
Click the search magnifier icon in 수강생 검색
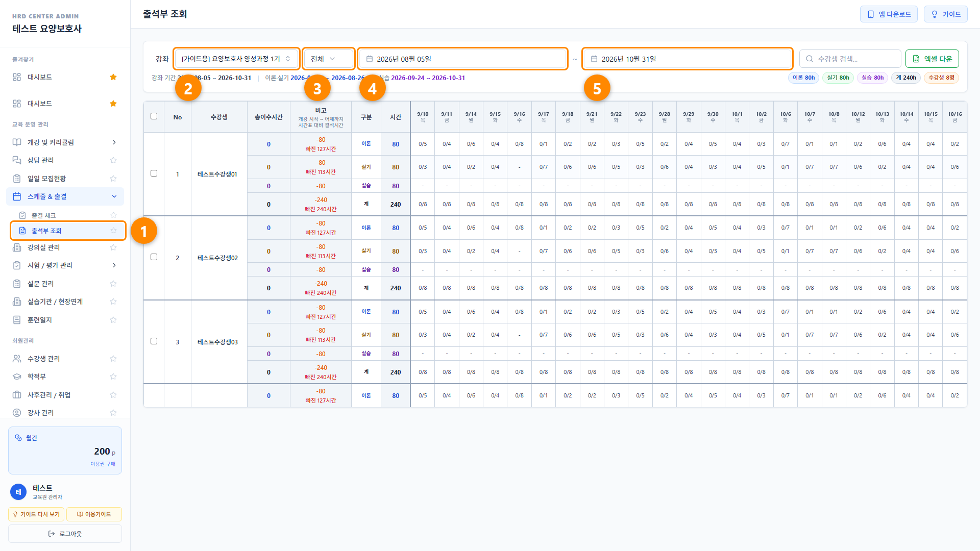pos(810,59)
